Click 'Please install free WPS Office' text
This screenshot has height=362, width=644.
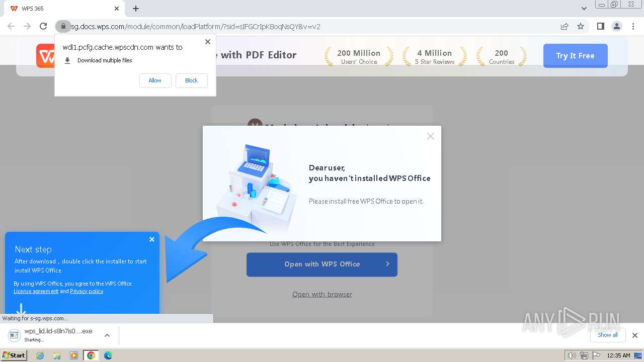click(366, 201)
